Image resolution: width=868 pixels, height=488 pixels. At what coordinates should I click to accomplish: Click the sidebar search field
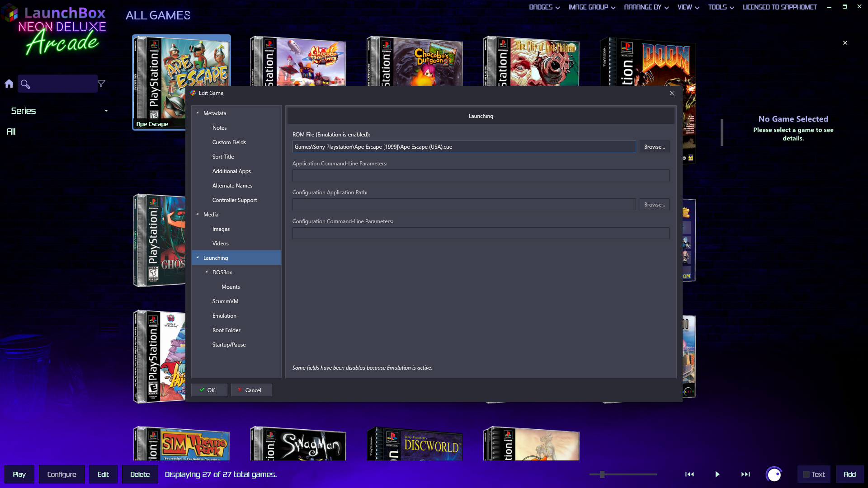57,84
